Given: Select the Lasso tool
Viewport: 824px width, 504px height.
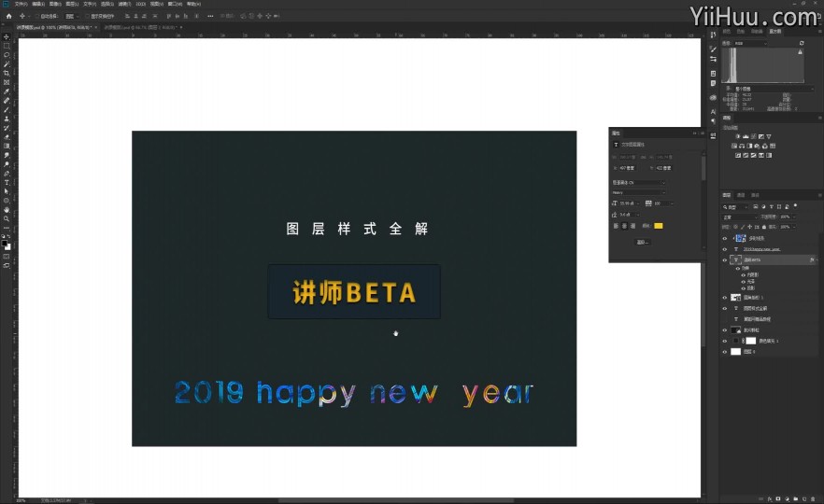Looking at the screenshot, I should coord(7,55).
